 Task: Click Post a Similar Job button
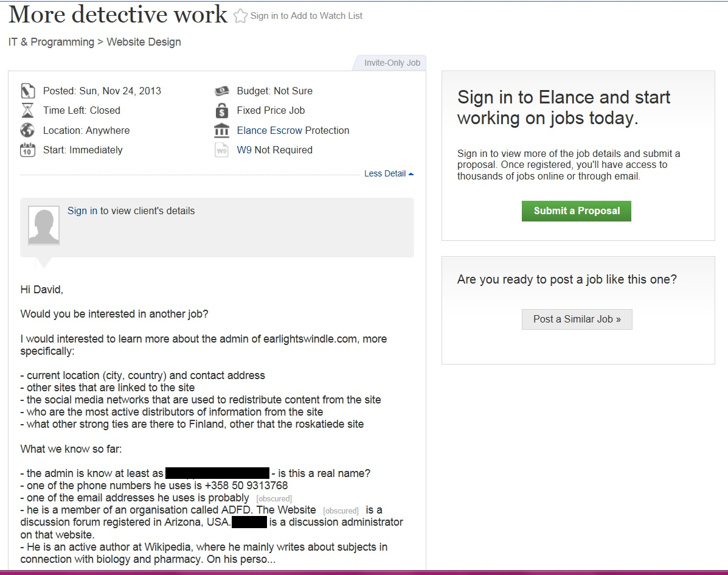(577, 319)
